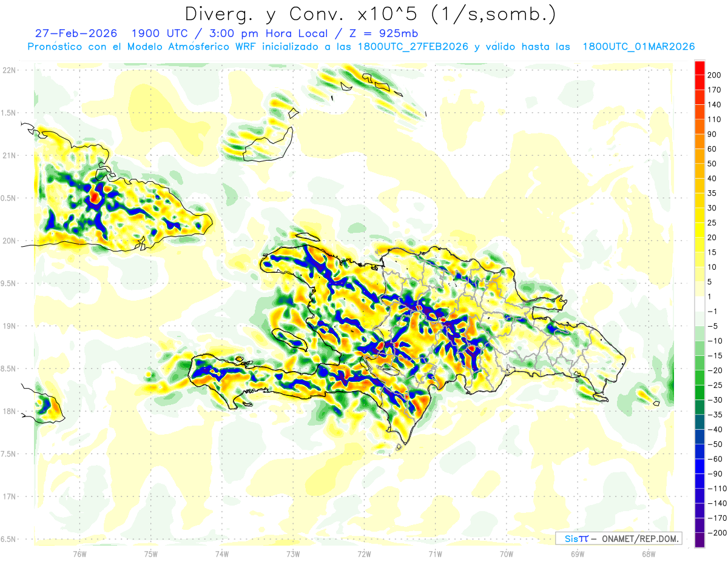Screen dimensions: 728x562
Task: Click the '1800UTC_01MAR2026' valid-until time
Action: tap(639, 47)
